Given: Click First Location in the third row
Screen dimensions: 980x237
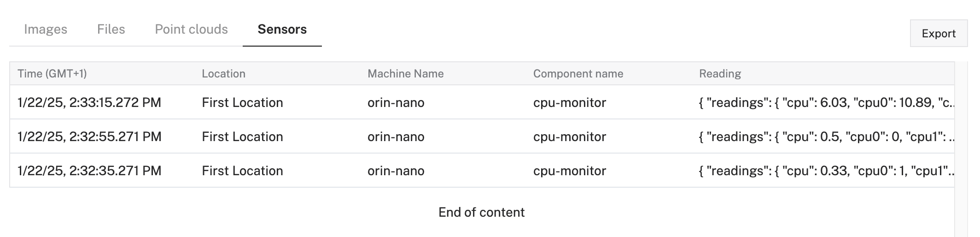Looking at the screenshot, I should click(x=242, y=171).
